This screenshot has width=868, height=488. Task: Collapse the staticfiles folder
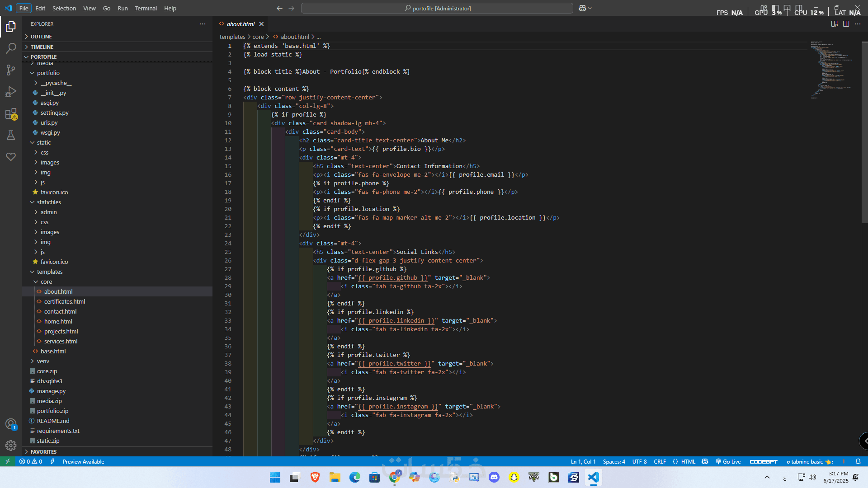click(49, 202)
